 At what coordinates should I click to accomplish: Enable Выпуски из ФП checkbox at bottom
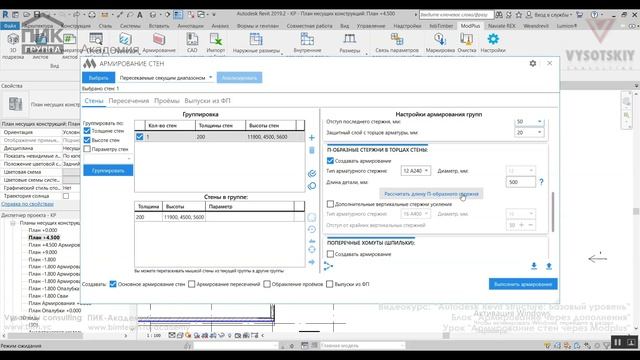point(330,284)
